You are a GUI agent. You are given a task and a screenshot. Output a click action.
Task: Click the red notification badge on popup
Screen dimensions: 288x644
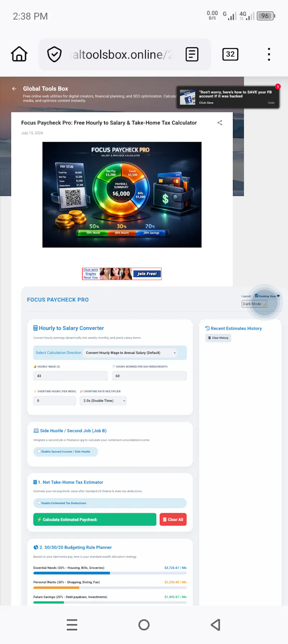[278, 87]
